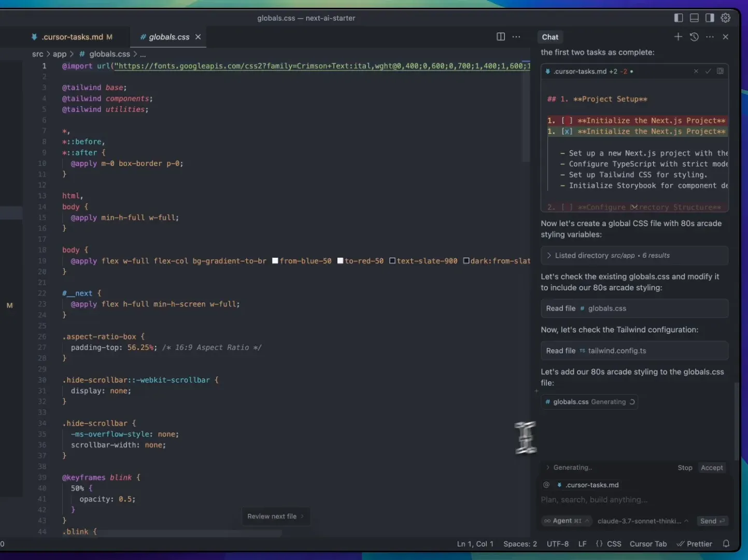Viewport: 748px width, 560px height.
Task: Toggle the primary sidebar layout icon
Action: click(679, 18)
